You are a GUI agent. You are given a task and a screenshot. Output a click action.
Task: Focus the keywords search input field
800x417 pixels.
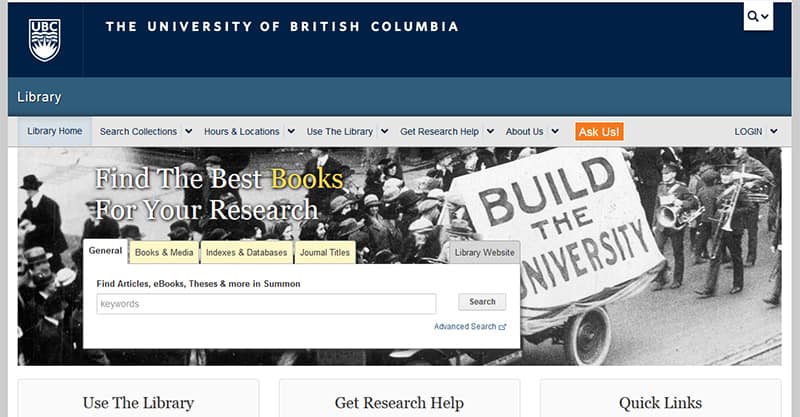tap(266, 304)
